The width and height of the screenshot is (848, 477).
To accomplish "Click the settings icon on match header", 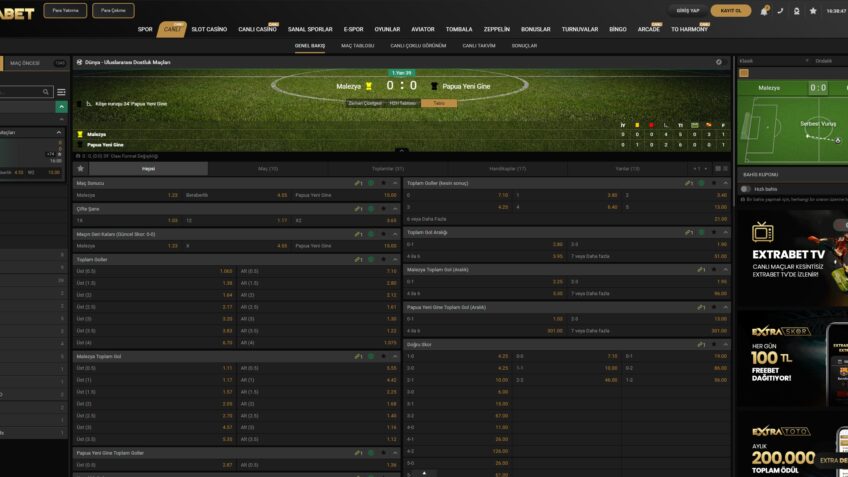I will [x=718, y=62].
